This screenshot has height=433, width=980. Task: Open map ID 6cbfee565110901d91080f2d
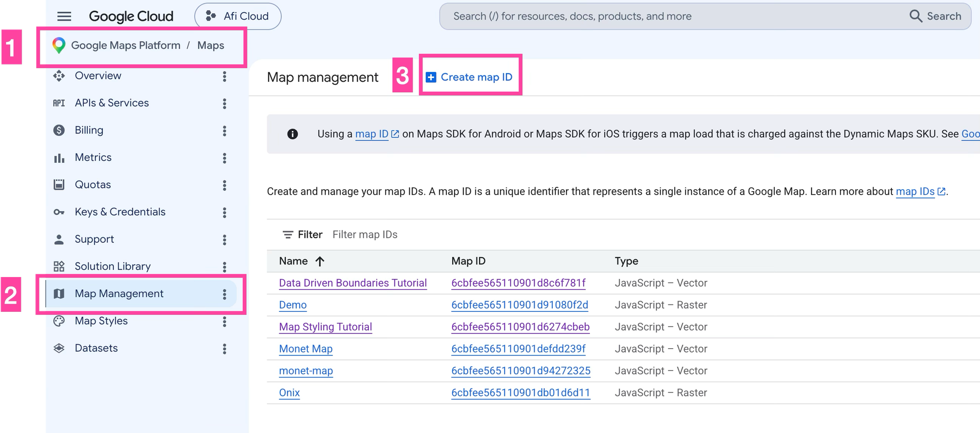tap(519, 305)
